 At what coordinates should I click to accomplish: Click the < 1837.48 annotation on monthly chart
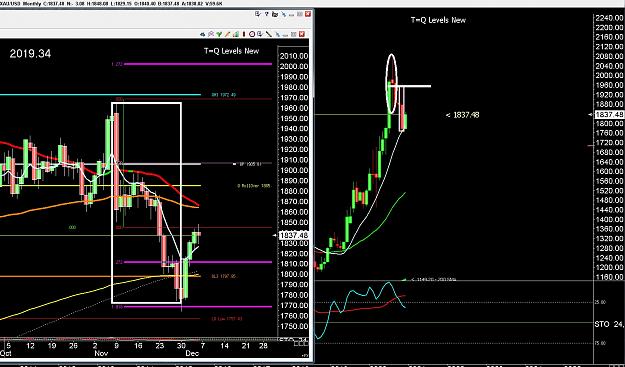tap(462, 115)
